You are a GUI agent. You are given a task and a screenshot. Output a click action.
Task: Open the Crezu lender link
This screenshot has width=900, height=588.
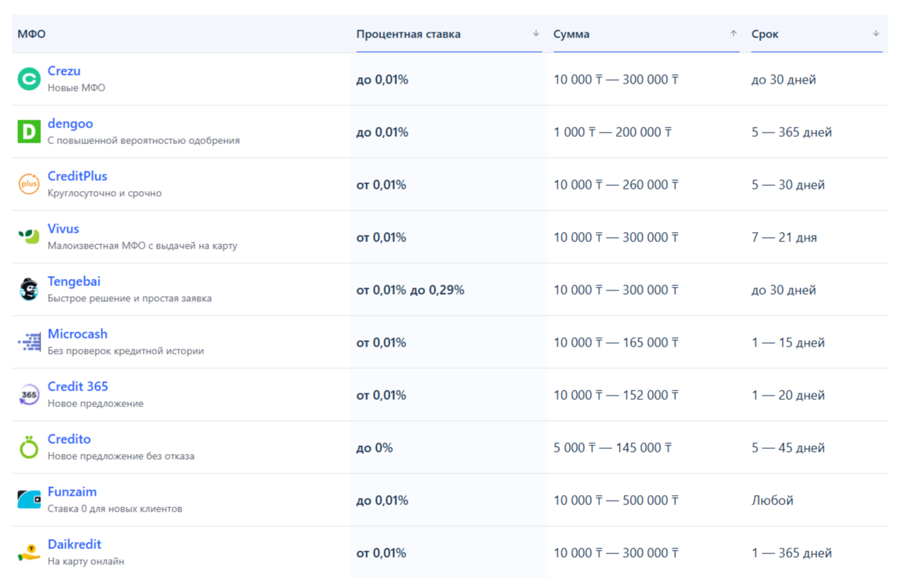[x=64, y=71]
